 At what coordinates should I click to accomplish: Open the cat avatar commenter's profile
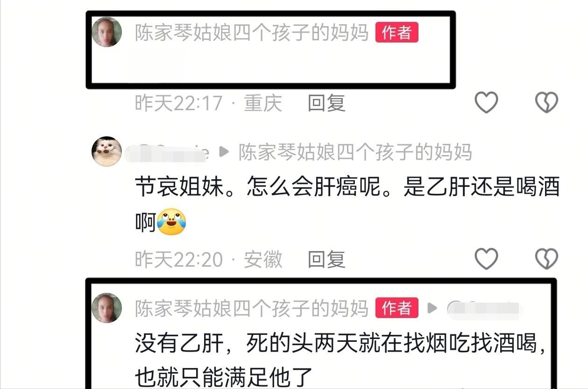click(106, 151)
